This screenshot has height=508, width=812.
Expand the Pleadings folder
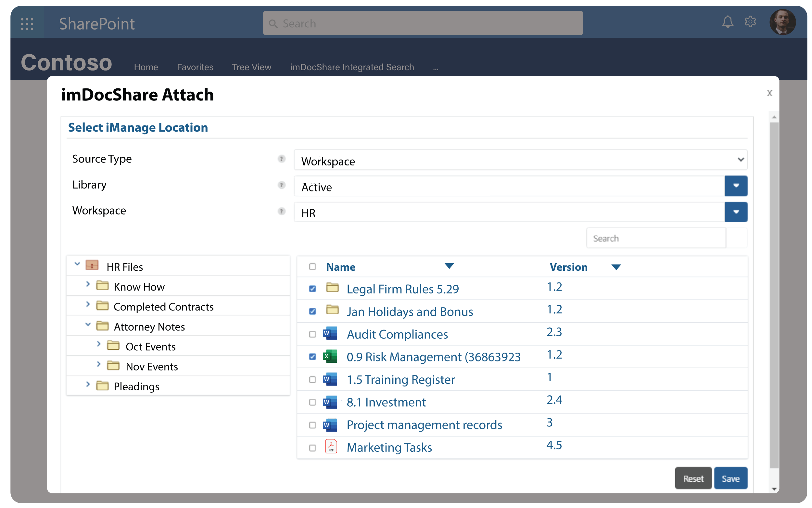point(88,384)
